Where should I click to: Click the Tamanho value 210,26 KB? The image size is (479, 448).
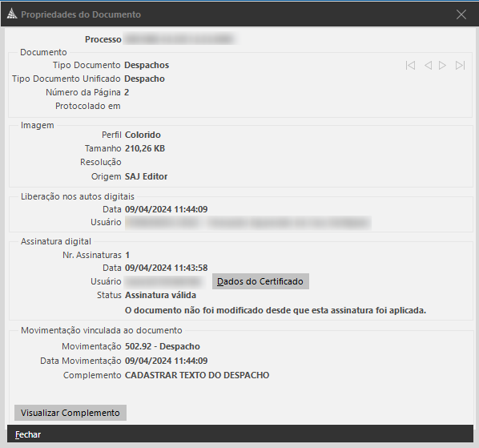(x=145, y=148)
